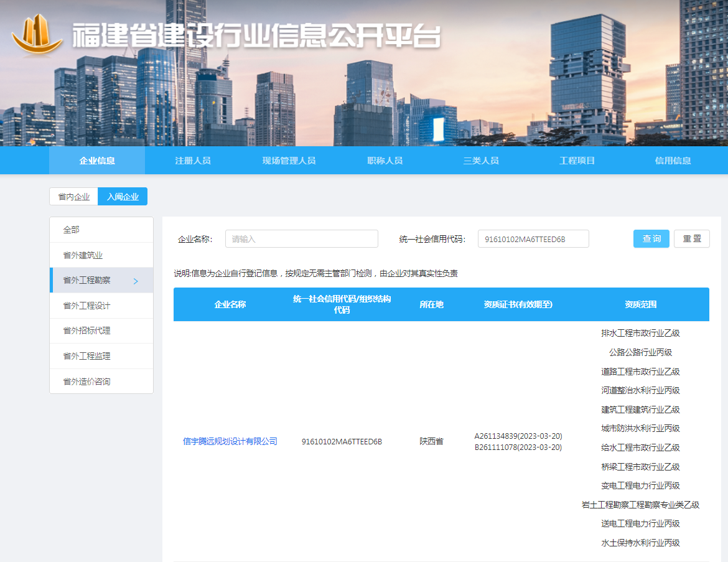Click the 重置 reset button

691,238
